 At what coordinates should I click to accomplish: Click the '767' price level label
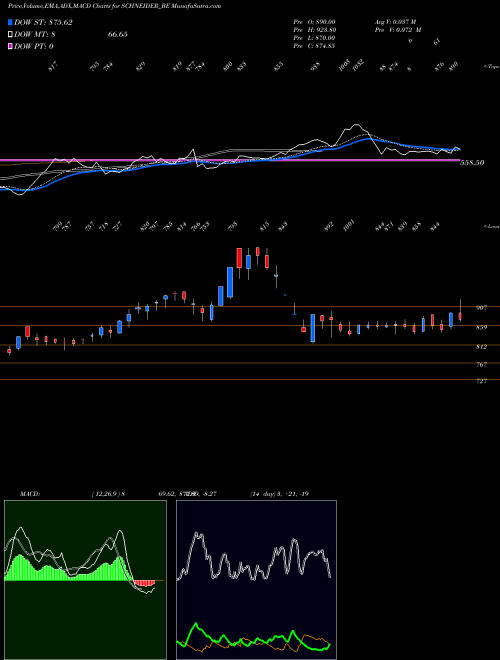point(481,365)
